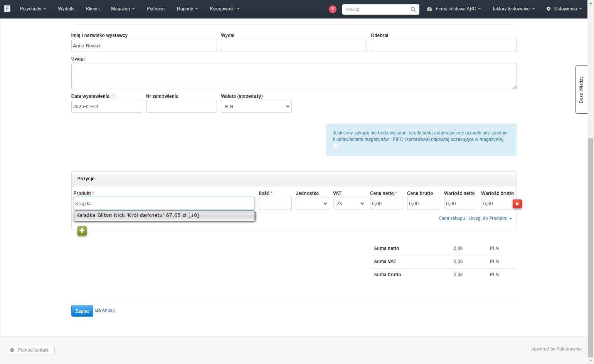This screenshot has height=364, width=594.
Task: Click the Odebrał input field
Action: (x=444, y=45)
